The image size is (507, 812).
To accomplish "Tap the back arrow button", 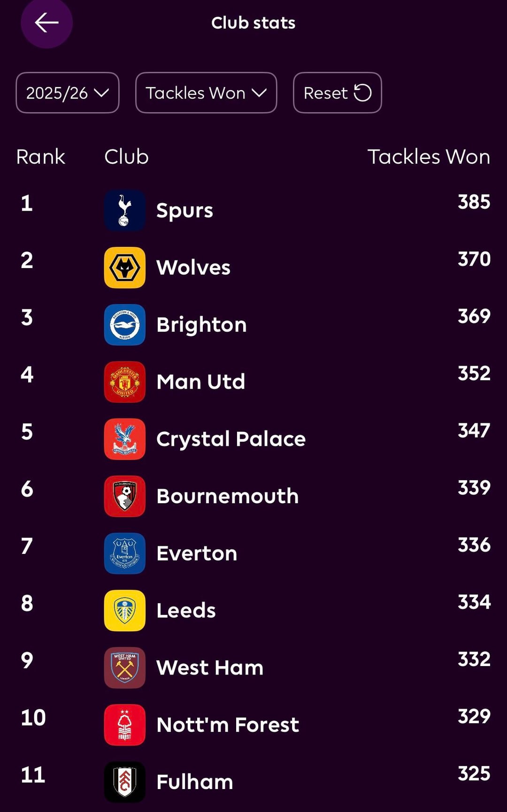I will point(46,23).
